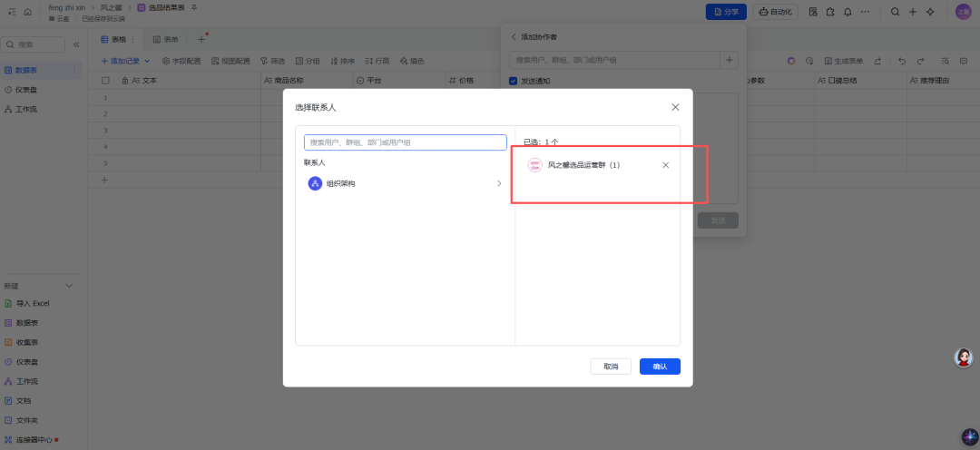The image size is (980, 450).
Task: Close the 选择联系人 dialog
Action: (x=675, y=107)
